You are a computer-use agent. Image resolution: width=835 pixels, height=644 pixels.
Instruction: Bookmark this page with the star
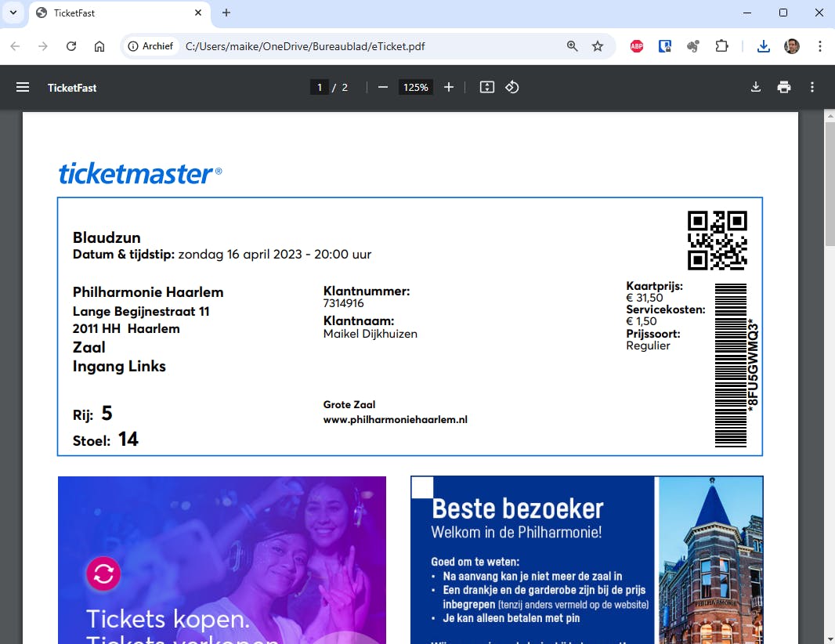coord(598,46)
